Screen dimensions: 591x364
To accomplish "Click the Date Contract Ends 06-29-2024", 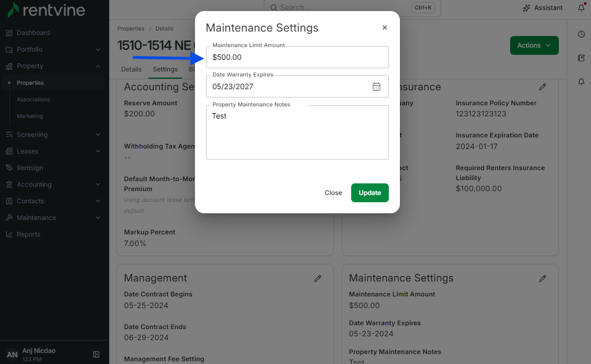I will [x=146, y=338].
